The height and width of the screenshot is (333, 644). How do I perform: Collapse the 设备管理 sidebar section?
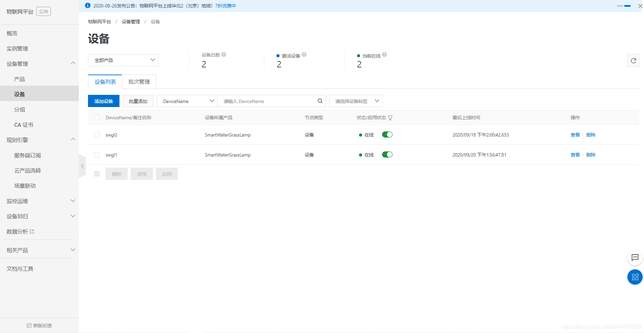pos(73,63)
